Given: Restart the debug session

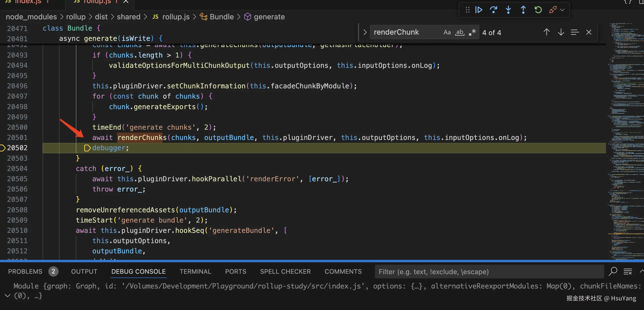Looking at the screenshot, I should (538, 10).
